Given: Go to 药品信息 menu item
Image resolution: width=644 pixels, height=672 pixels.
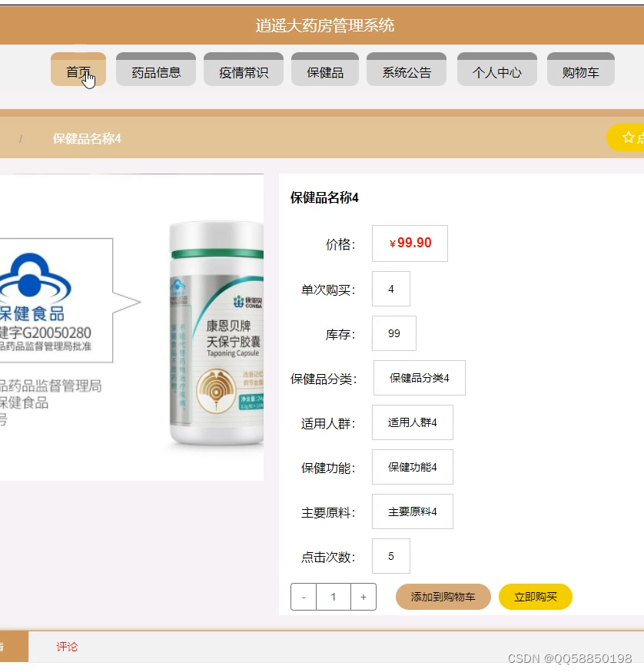Looking at the screenshot, I should [156, 69].
